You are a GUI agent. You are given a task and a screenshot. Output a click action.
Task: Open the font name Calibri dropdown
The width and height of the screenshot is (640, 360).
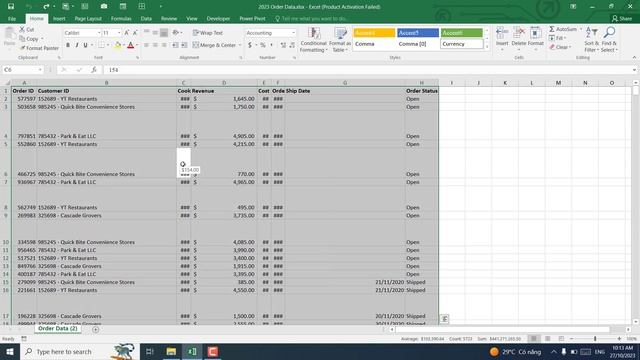click(99, 33)
